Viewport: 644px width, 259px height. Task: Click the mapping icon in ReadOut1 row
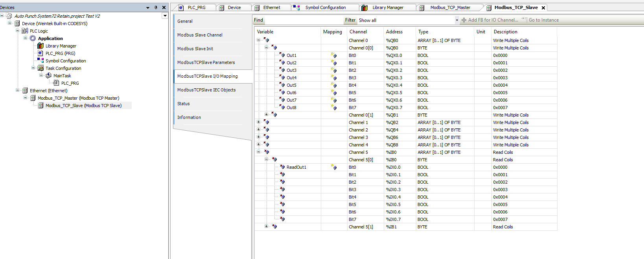334,167
